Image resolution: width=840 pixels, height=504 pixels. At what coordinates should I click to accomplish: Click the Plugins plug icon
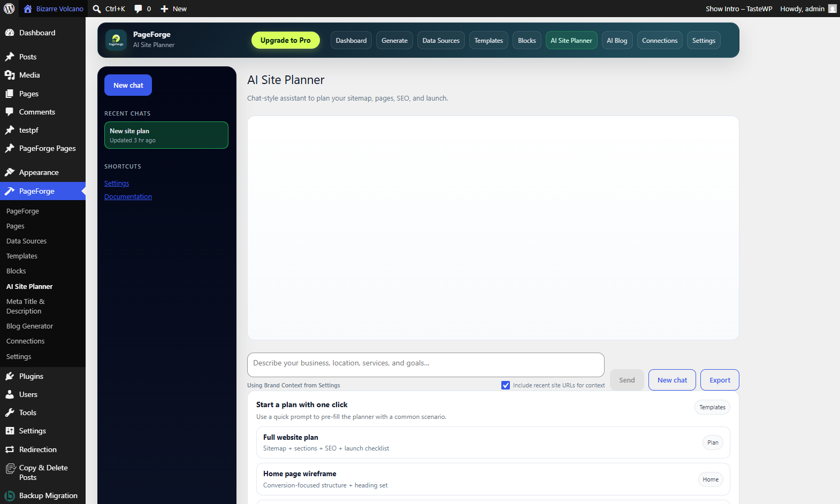10,376
